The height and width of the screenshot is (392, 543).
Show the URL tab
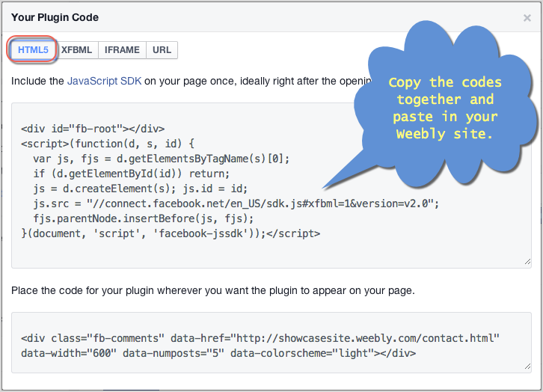click(162, 50)
